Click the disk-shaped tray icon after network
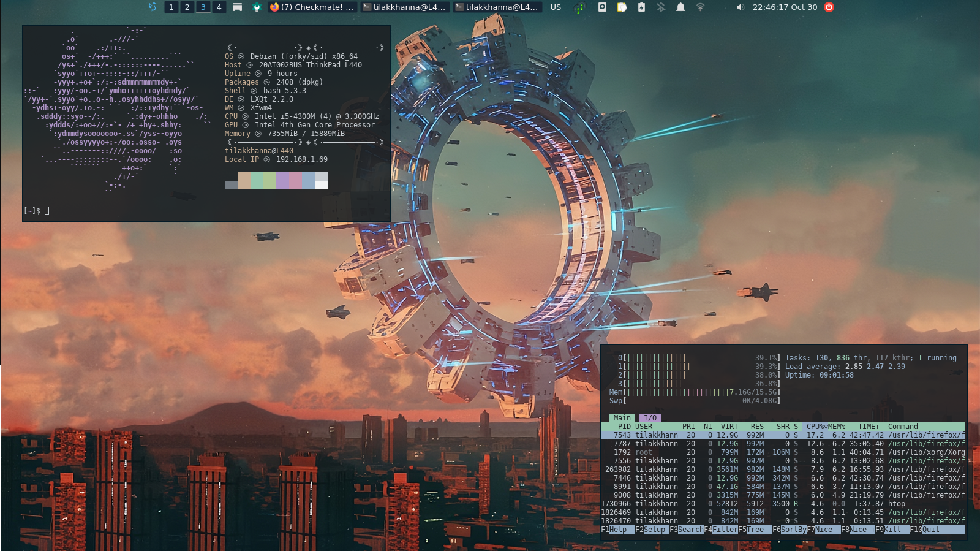 [x=602, y=7]
